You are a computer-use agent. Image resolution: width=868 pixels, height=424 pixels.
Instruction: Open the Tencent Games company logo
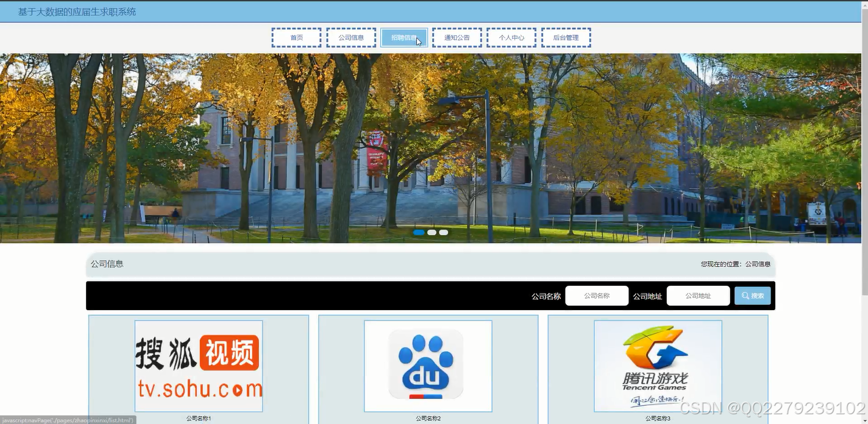click(x=658, y=366)
